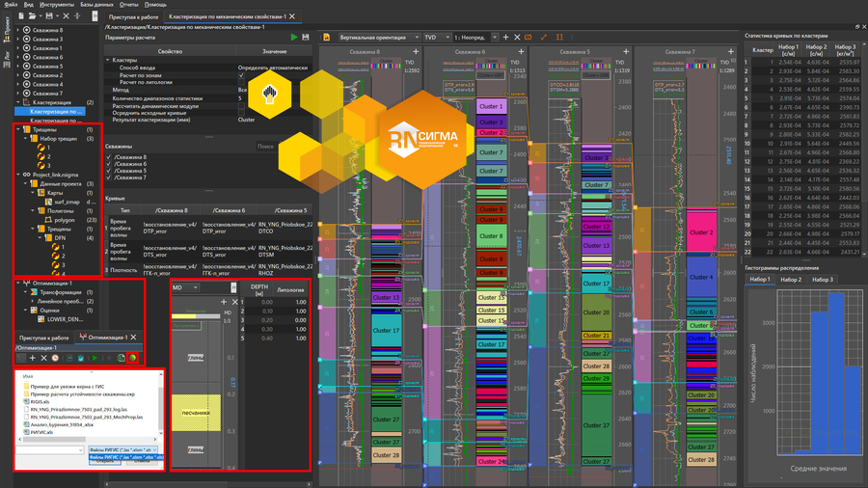Click the yellow песчаники lithology block

point(196,412)
